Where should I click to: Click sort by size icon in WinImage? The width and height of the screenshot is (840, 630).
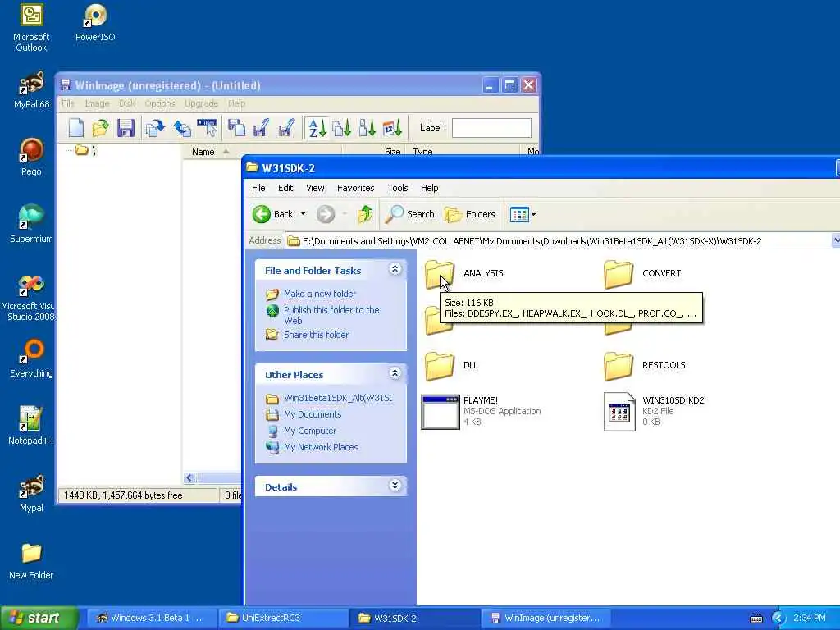pos(367,128)
